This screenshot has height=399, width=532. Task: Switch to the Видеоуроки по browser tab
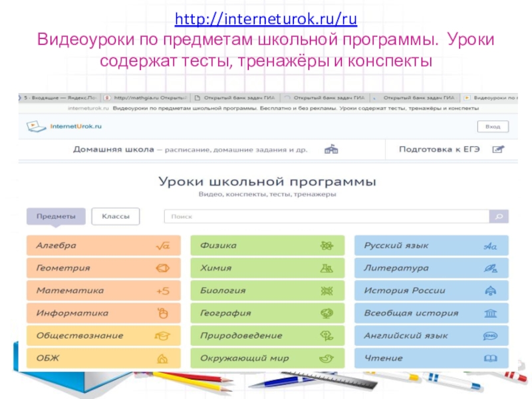[490, 98]
